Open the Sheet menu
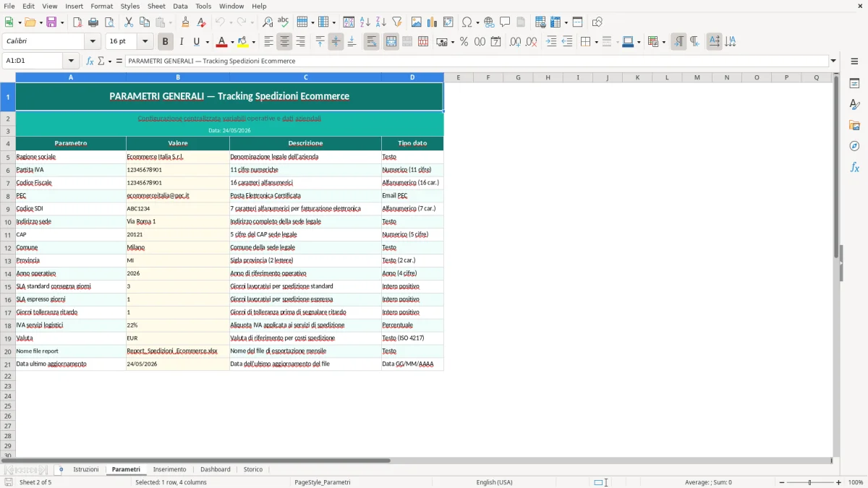The image size is (868, 488). click(x=156, y=6)
